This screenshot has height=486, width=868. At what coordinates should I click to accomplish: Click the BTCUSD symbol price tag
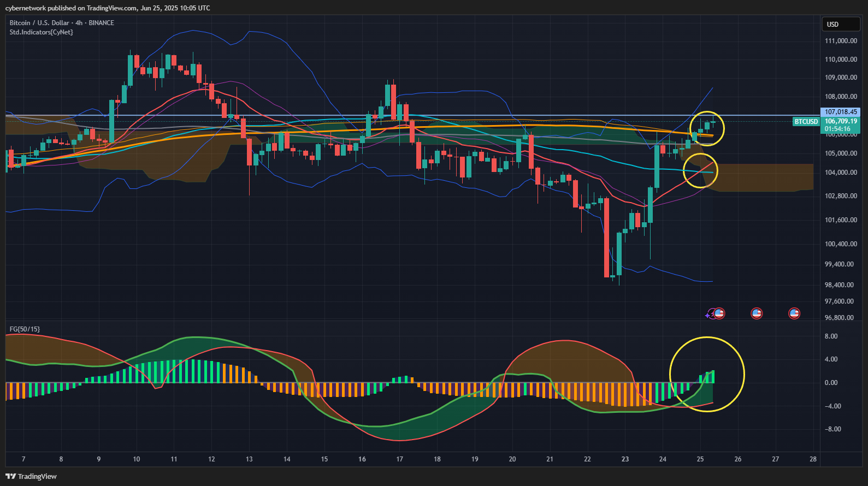point(806,121)
